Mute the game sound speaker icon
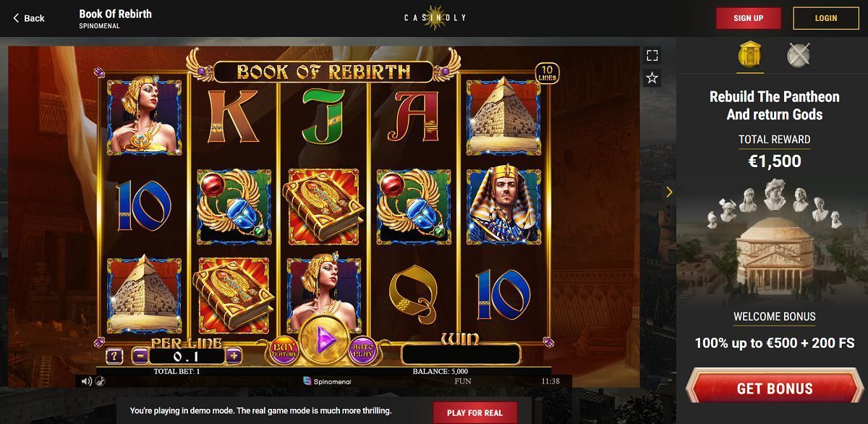This screenshot has height=424, width=868. tap(87, 381)
